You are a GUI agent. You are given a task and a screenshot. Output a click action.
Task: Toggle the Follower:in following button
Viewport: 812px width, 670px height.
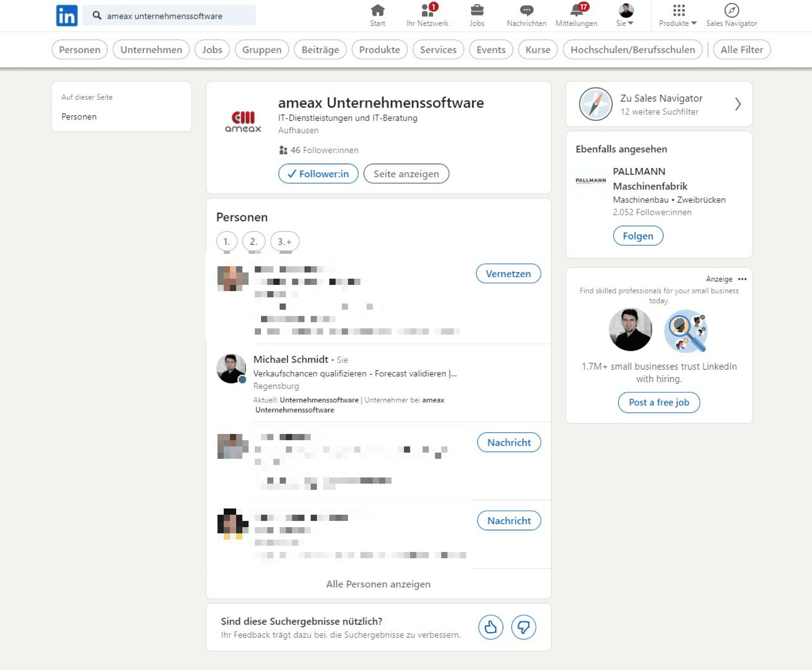[318, 174]
